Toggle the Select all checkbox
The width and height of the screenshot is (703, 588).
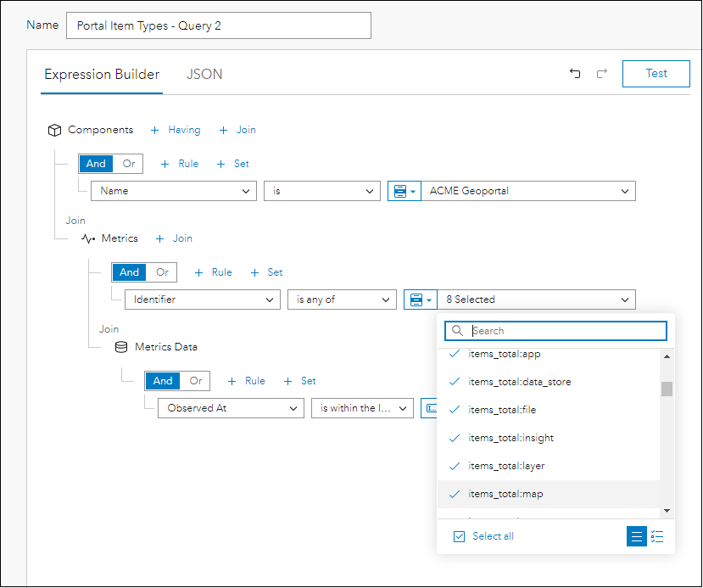(460, 536)
